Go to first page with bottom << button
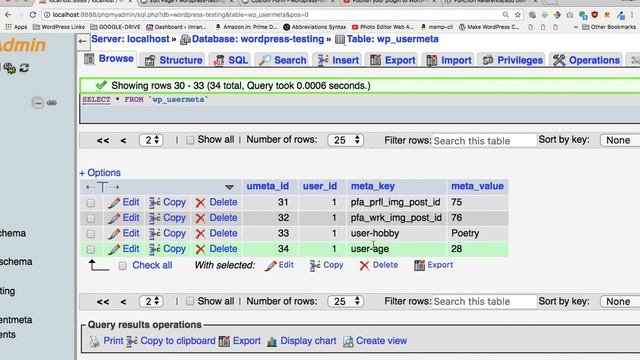This screenshot has height=360, width=640. click(103, 302)
